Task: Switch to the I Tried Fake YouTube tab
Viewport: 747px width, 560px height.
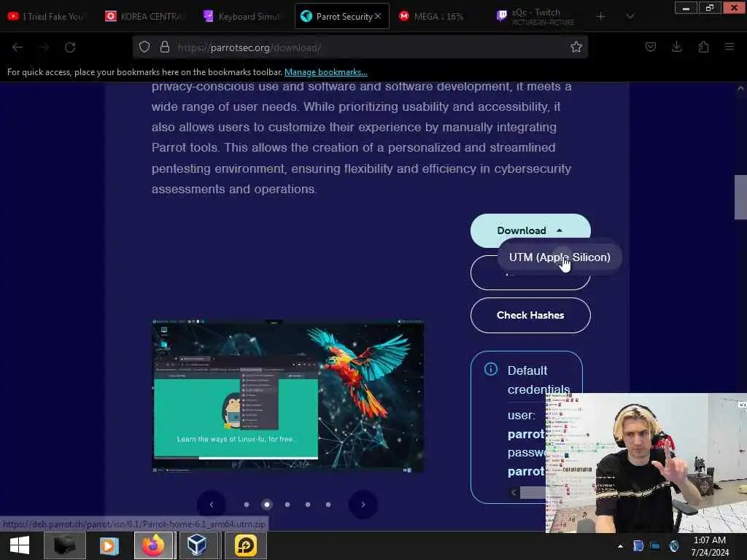Action: coord(47,17)
